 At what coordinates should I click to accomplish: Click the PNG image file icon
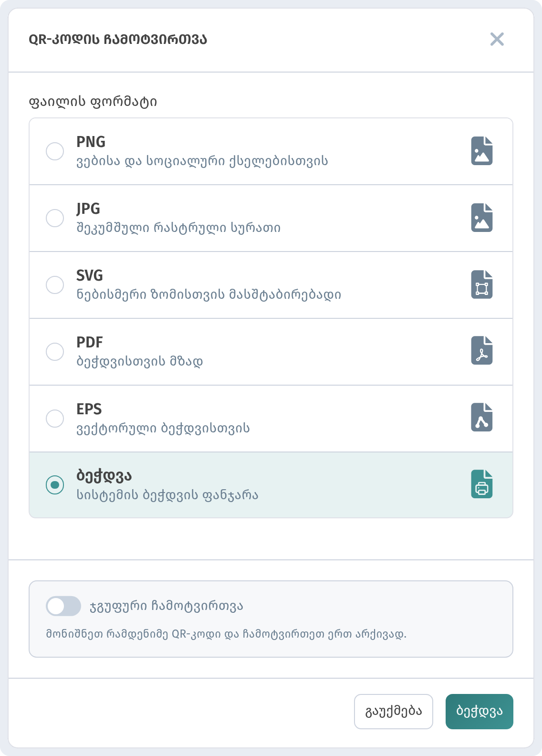(482, 151)
